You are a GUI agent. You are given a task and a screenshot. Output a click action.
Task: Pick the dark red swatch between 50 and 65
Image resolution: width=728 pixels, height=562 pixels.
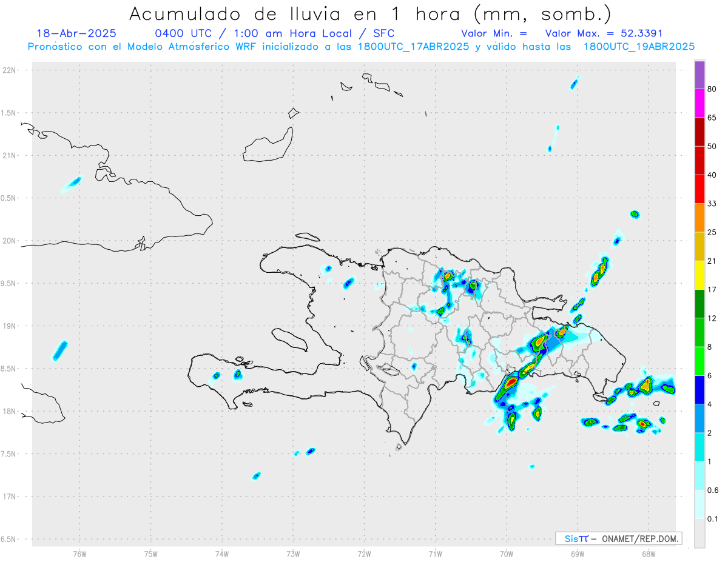click(699, 132)
